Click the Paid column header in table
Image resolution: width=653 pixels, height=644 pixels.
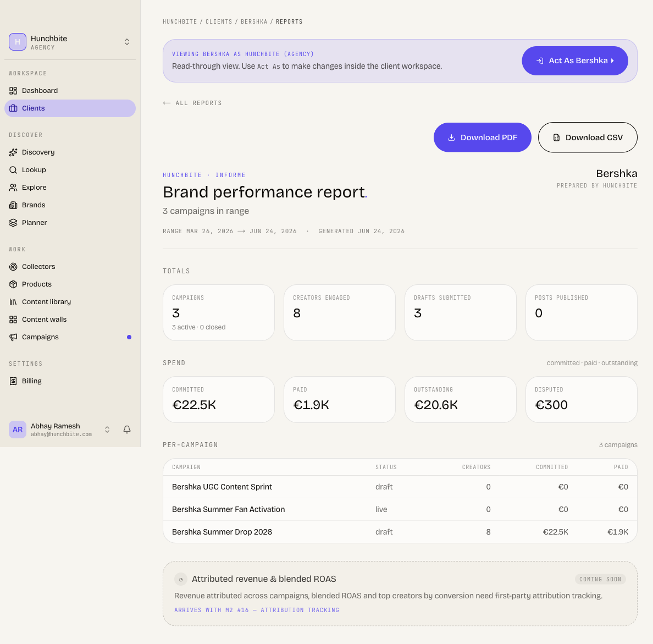(621, 467)
